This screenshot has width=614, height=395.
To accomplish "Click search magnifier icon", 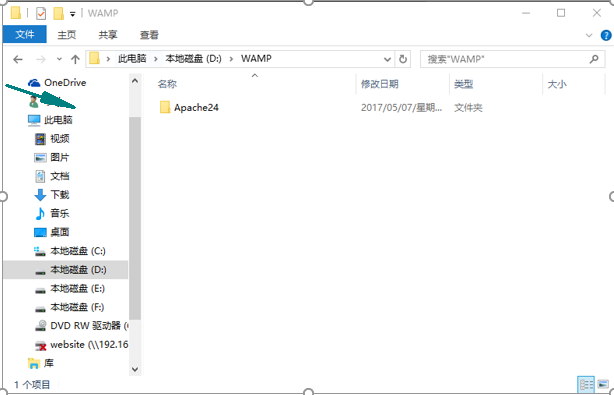I will 594,59.
